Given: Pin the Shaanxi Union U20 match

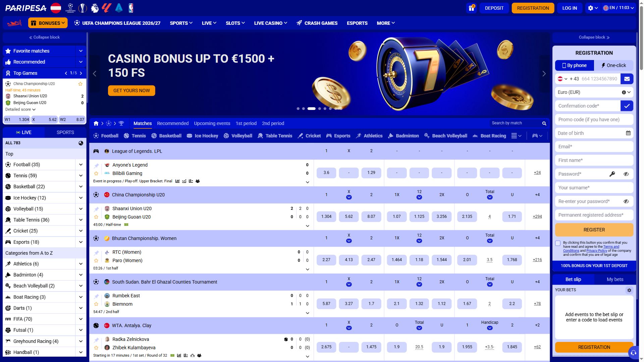Looking at the screenshot, I should pyautogui.click(x=96, y=209).
